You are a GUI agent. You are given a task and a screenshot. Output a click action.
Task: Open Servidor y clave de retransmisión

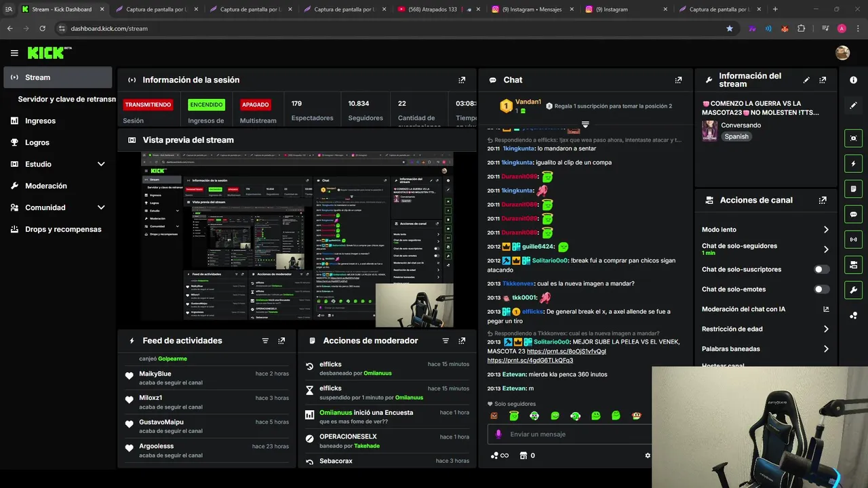coord(66,99)
